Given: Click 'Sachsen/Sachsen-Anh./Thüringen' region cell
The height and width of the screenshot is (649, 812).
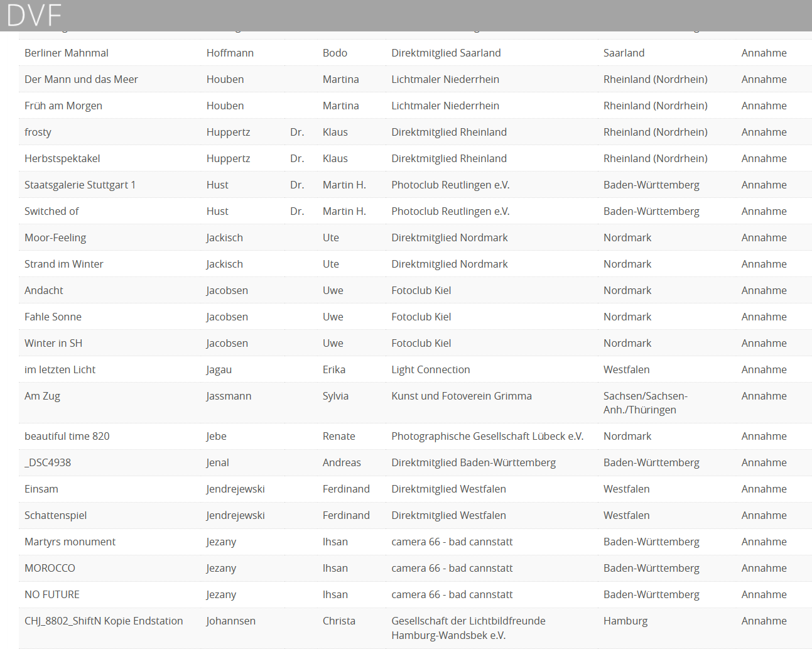Looking at the screenshot, I should point(646,403).
